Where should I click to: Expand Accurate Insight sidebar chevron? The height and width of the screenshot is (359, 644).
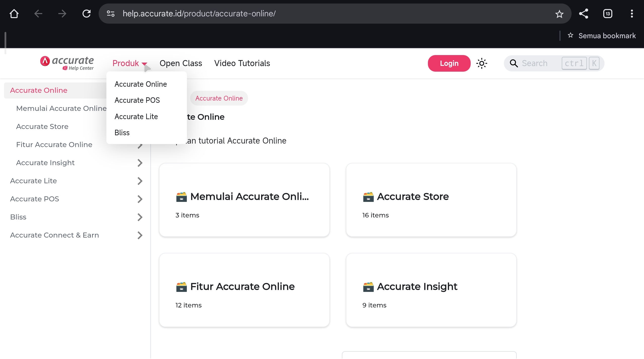tap(140, 163)
